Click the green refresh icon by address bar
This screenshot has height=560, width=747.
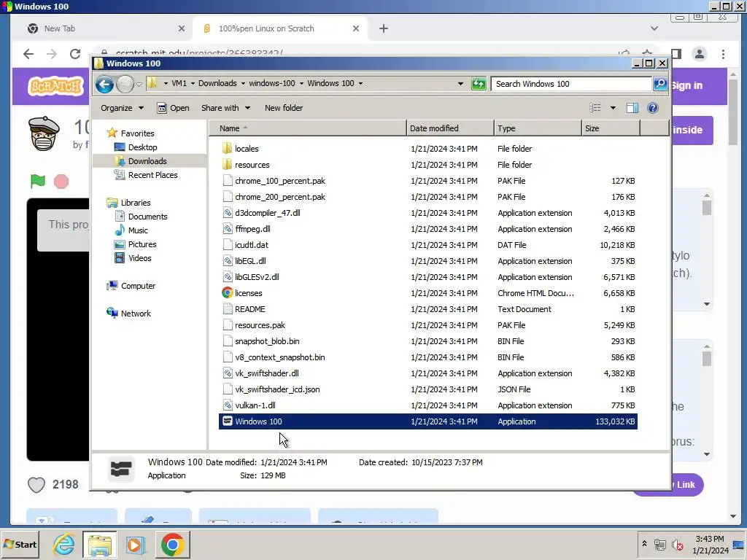pos(479,84)
